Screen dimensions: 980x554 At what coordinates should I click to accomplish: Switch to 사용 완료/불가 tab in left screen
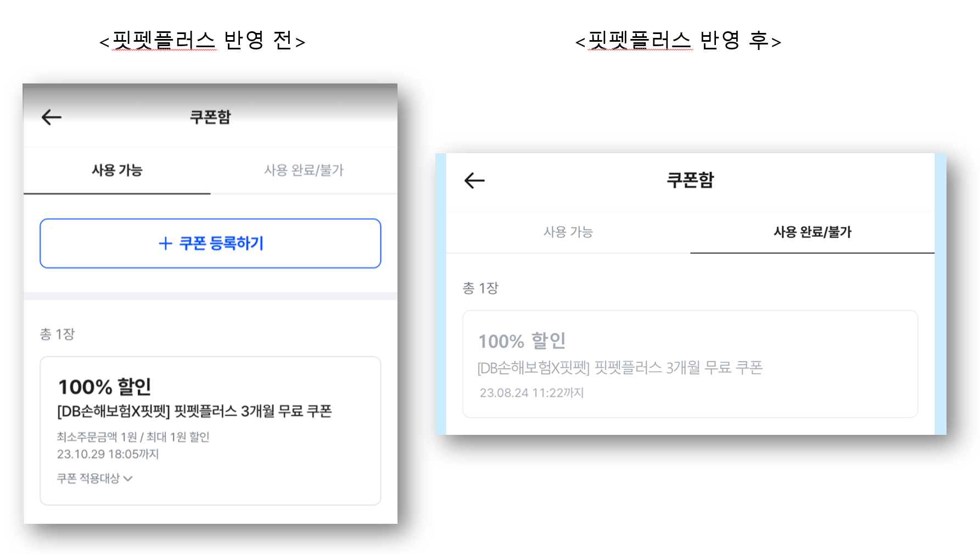pyautogui.click(x=304, y=170)
